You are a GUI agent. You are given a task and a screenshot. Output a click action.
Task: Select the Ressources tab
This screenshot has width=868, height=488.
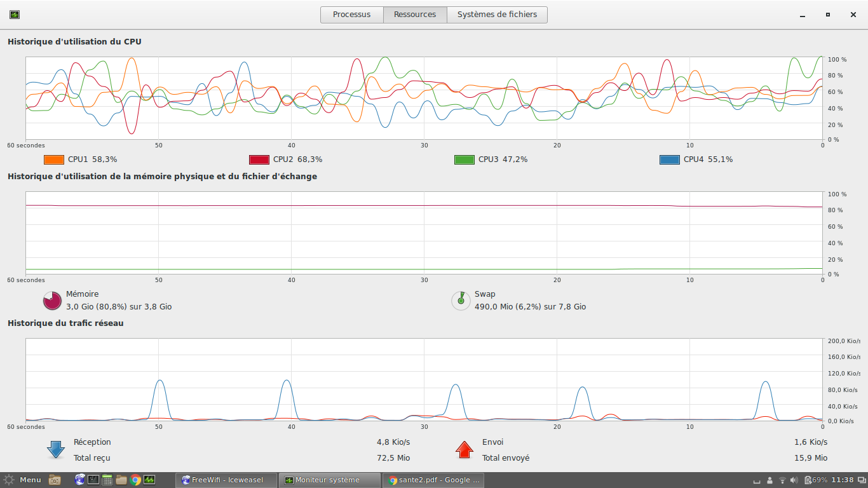tap(415, 15)
